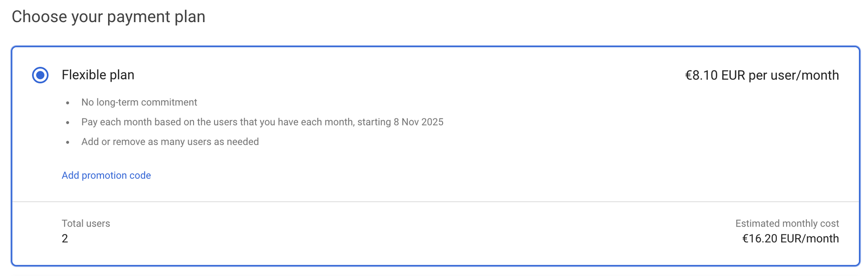This screenshot has height=276, width=868.
Task: Click the "Choose your payment plan" heading
Action: pos(108,17)
